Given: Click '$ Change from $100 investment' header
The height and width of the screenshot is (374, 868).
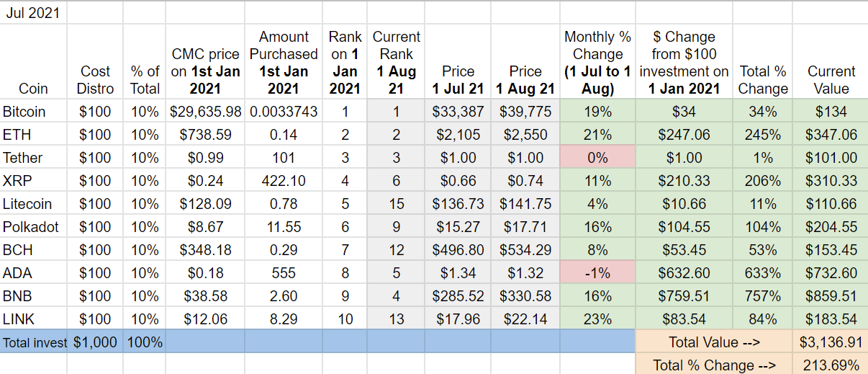Looking at the screenshot, I should point(684,63).
